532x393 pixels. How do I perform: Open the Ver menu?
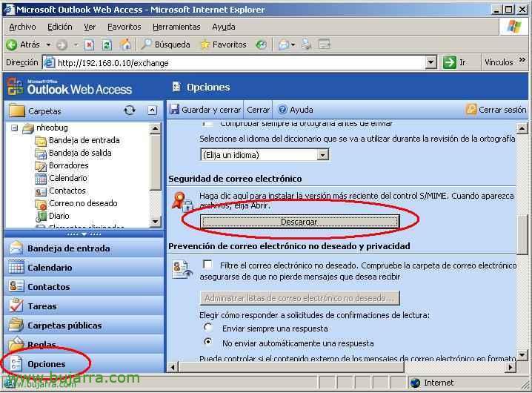tap(90, 27)
